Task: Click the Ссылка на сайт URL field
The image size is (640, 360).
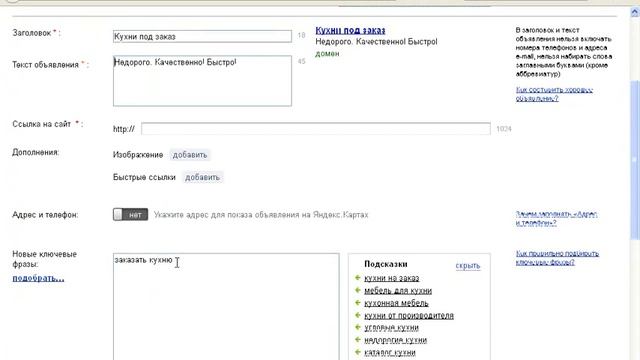Action: point(316,129)
